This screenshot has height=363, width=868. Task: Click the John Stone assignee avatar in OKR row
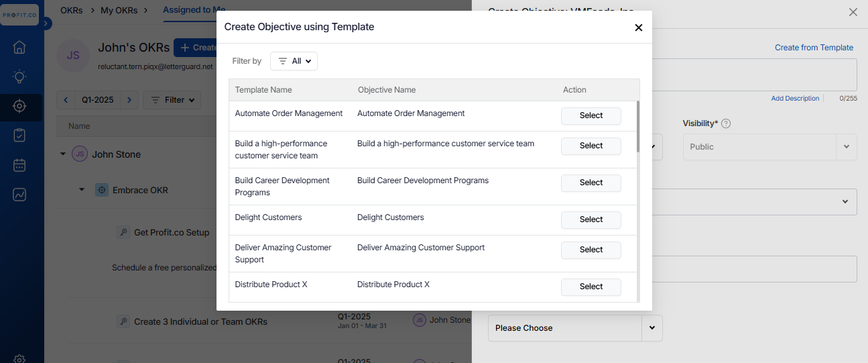pos(420,321)
